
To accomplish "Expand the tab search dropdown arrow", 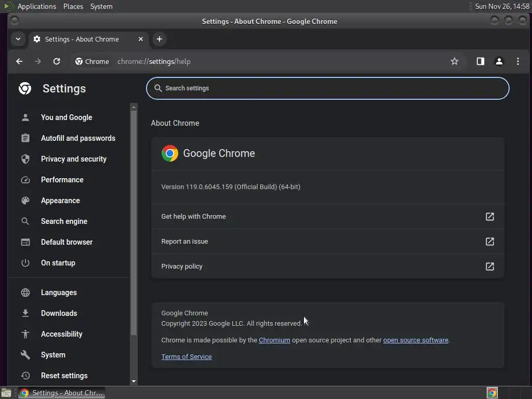I will tap(18, 39).
